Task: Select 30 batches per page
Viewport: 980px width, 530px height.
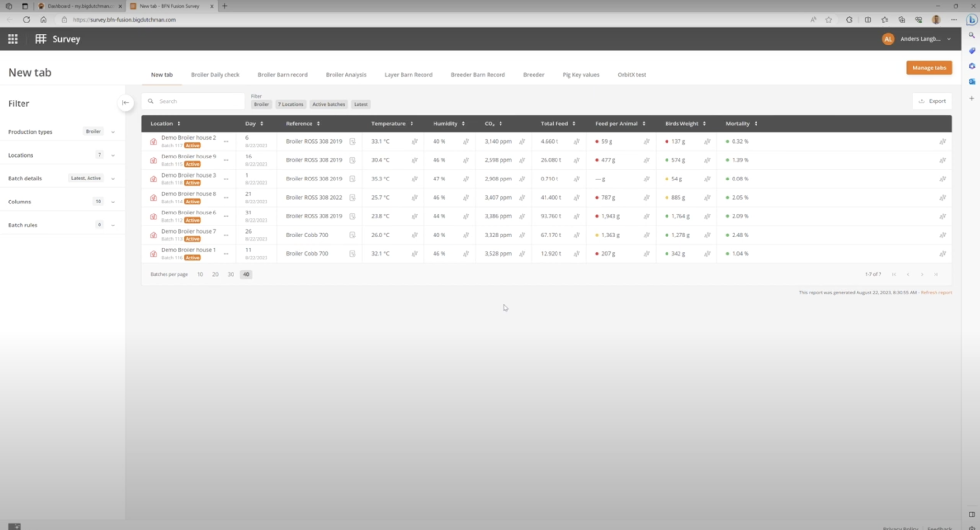Action: point(231,274)
